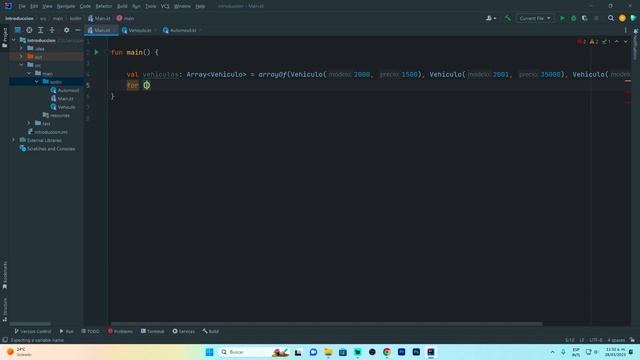Open the File menu
The width and height of the screenshot is (640, 360).
22,6
